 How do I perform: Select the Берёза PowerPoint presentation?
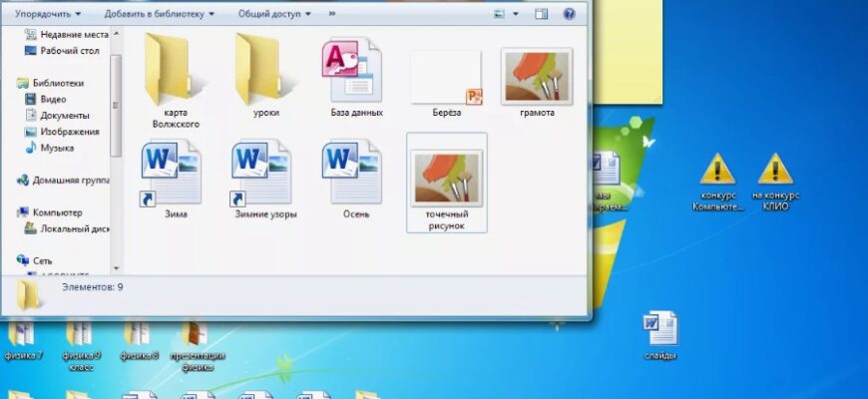446,80
